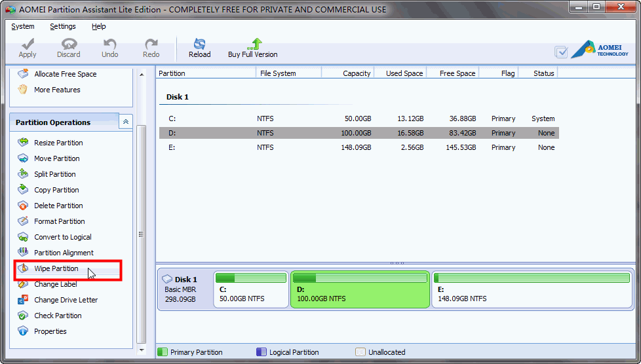Select the C: row in partition list
This screenshot has width=641, height=364.
click(x=359, y=118)
